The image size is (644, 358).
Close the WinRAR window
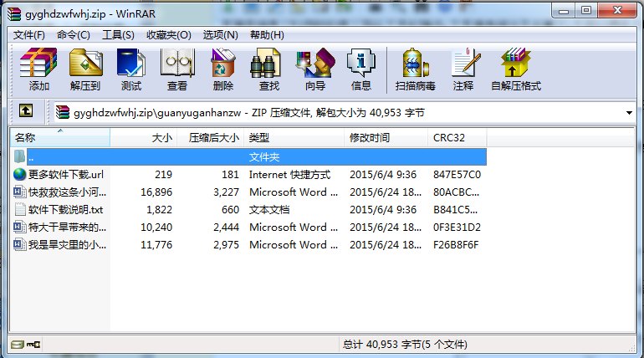[617, 11]
